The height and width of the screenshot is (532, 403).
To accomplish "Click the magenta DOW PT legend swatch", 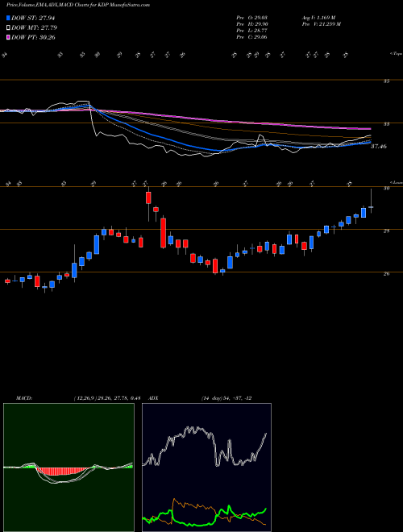I will [8, 37].
